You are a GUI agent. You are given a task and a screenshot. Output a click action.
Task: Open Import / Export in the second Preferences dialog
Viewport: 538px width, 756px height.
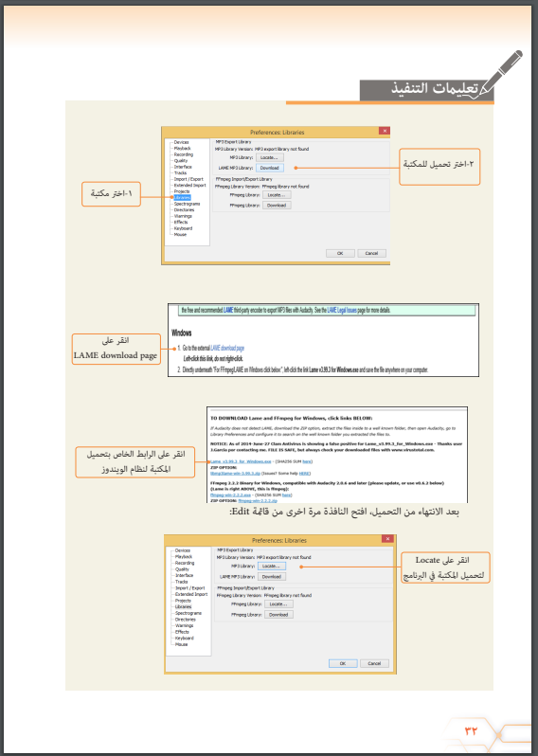(190, 588)
